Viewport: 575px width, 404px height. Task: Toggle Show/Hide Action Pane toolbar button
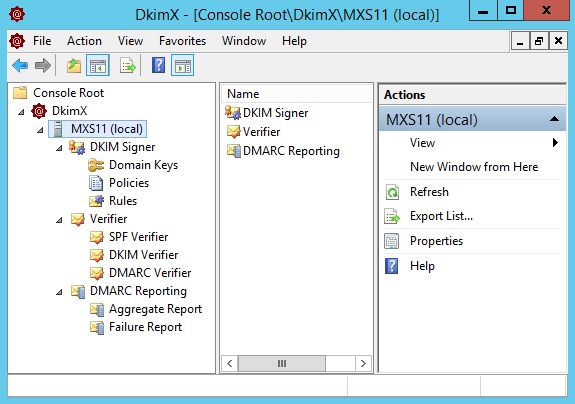point(182,66)
